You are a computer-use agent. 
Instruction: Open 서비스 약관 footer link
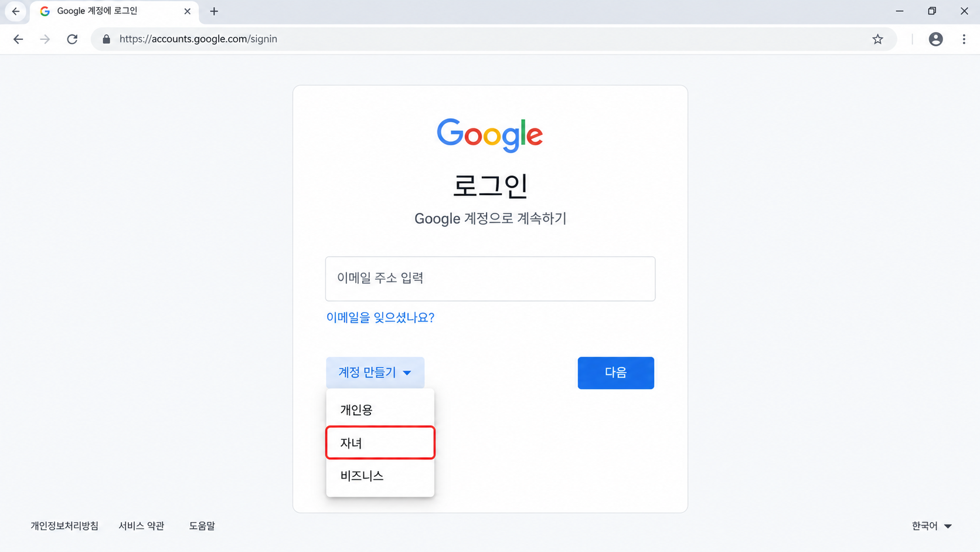click(x=141, y=526)
